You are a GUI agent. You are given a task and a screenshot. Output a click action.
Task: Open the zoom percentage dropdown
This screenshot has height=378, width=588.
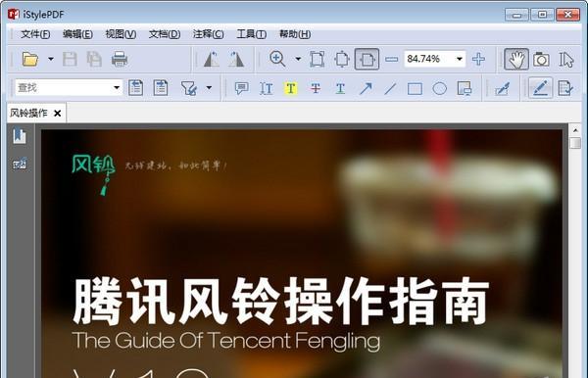[x=460, y=59]
